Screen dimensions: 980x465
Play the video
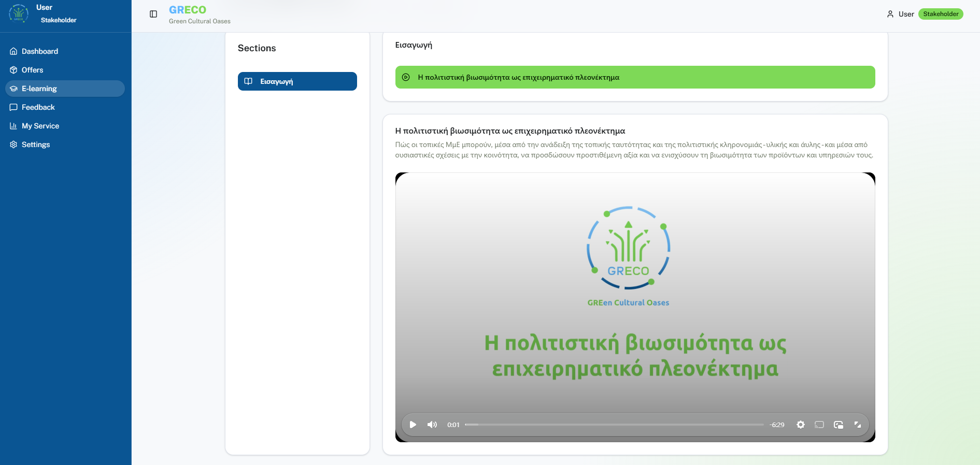413,425
